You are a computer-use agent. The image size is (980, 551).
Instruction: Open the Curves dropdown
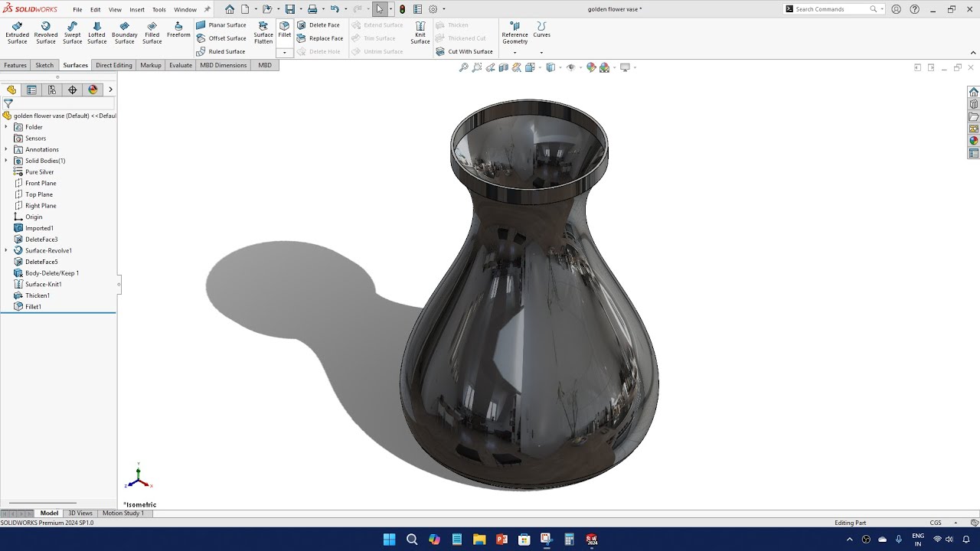pos(541,53)
